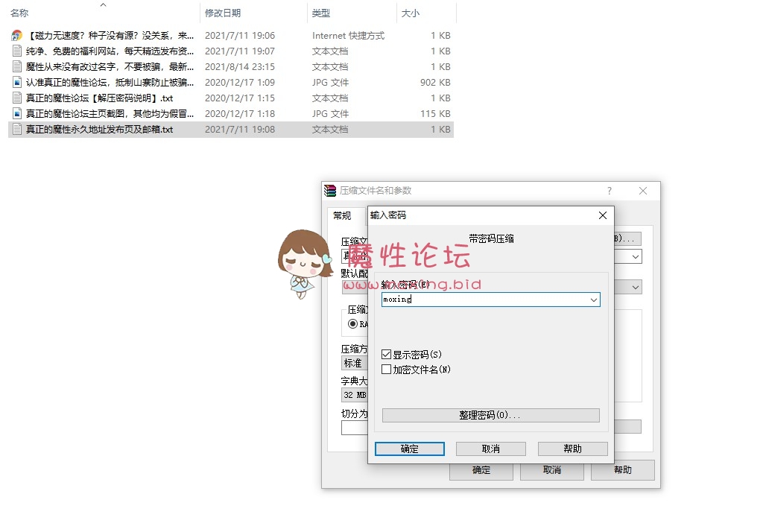Image resolution: width=766 pixels, height=532 pixels.
Task: Open 整理密码 password manager
Action: [x=490, y=415]
